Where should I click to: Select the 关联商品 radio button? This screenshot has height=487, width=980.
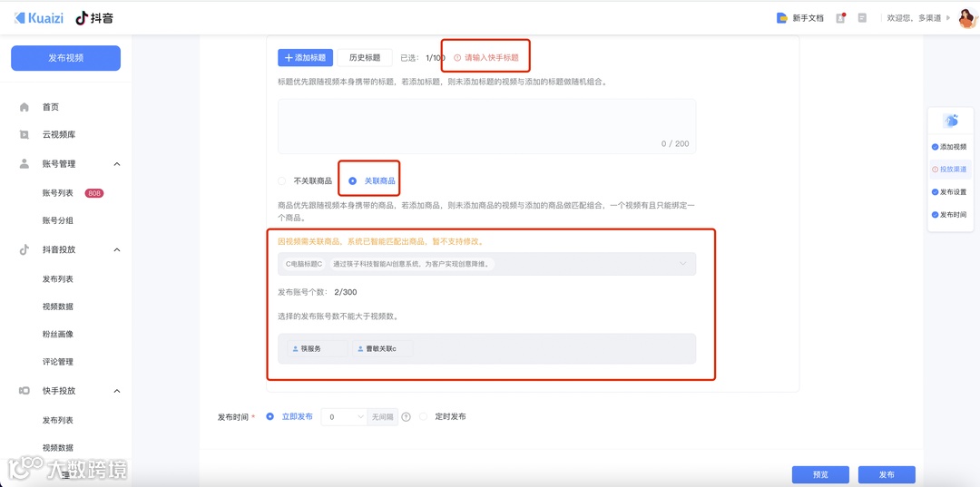tap(352, 181)
